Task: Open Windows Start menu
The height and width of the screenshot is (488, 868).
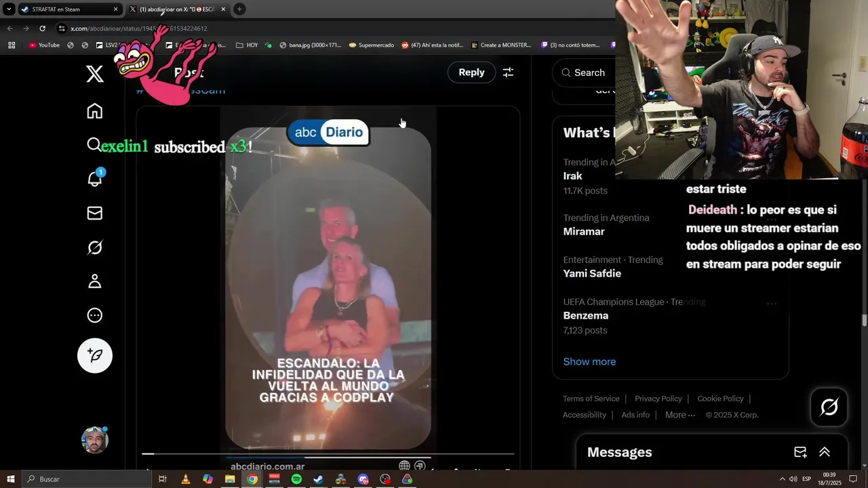Action: [x=10, y=479]
